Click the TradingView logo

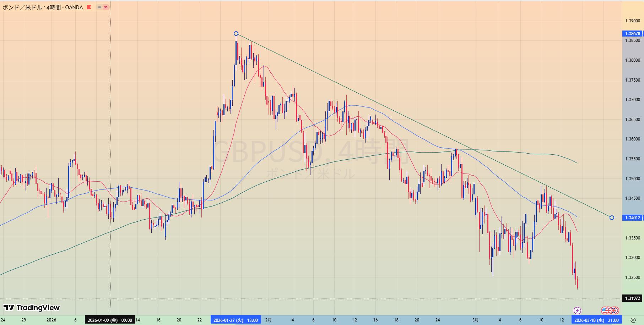(32, 308)
